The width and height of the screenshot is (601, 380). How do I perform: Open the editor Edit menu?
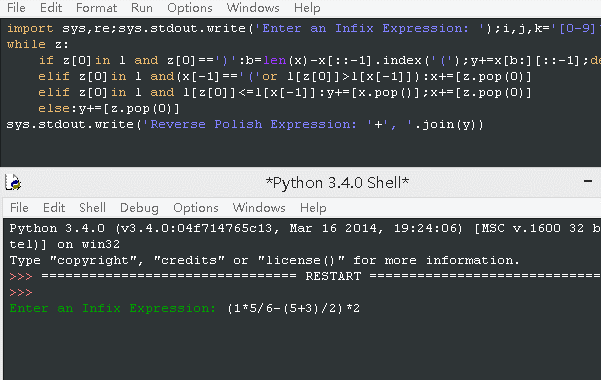point(51,8)
